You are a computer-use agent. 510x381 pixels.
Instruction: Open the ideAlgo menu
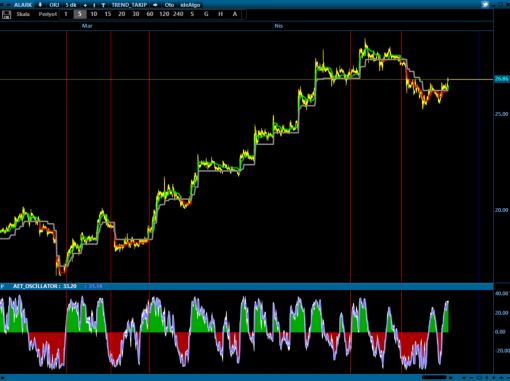click(x=190, y=5)
